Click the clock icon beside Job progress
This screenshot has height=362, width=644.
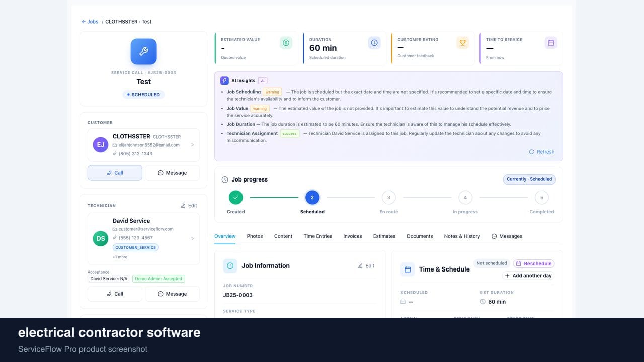pyautogui.click(x=225, y=179)
